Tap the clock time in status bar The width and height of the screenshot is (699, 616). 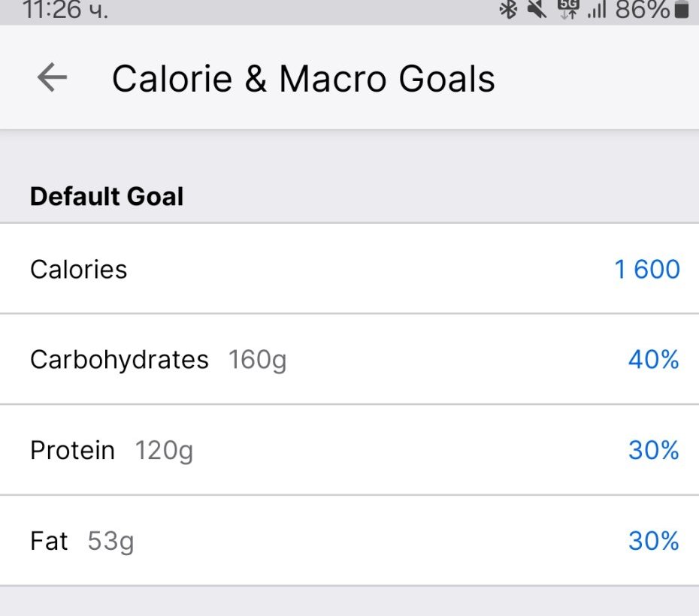tap(65, 10)
